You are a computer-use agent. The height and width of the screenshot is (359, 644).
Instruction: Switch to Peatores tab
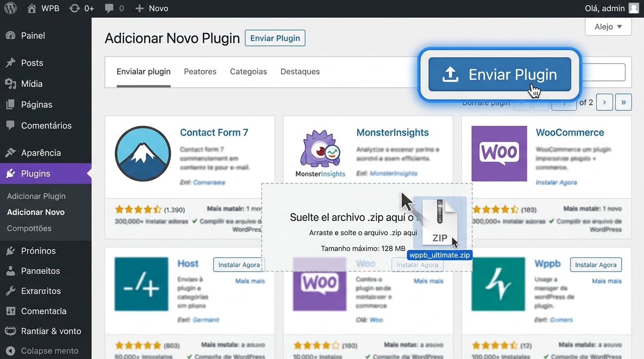click(x=200, y=72)
